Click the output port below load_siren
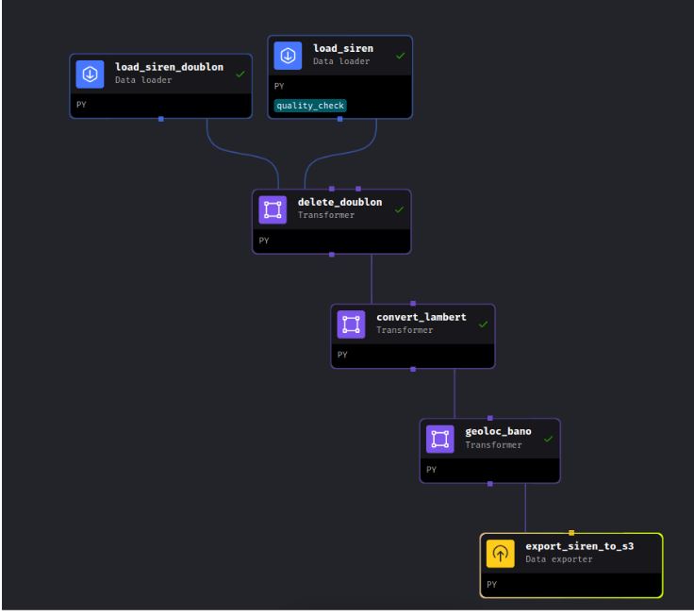Image resolution: width=694 pixels, height=616 pixels. pyautogui.click(x=340, y=119)
